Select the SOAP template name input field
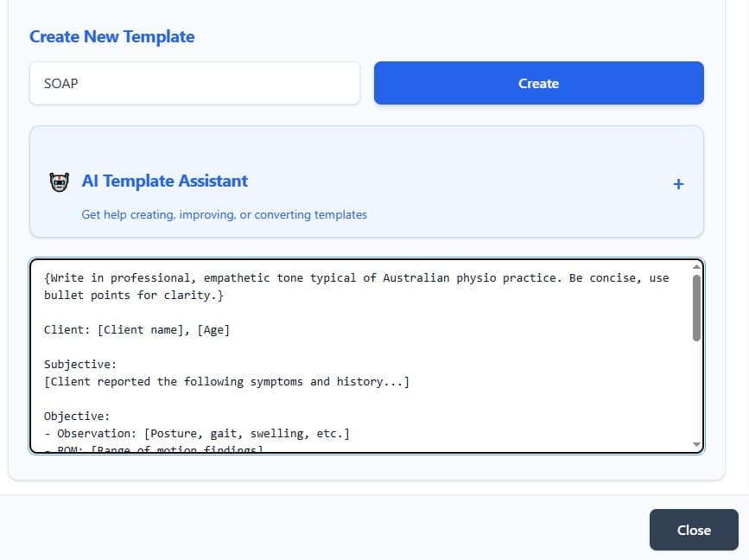Screen dimensions: 749x560 pos(194,83)
